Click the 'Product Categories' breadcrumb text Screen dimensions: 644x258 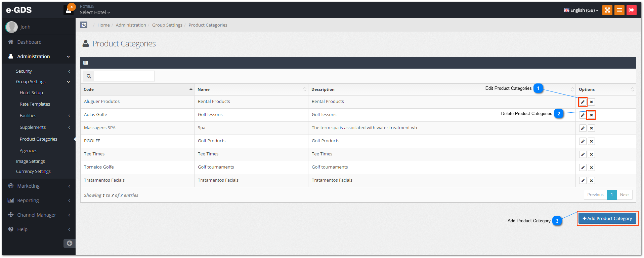(x=208, y=25)
